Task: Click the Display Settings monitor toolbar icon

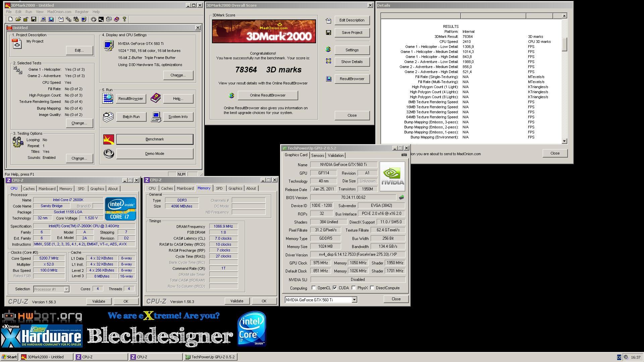Action: (84, 19)
